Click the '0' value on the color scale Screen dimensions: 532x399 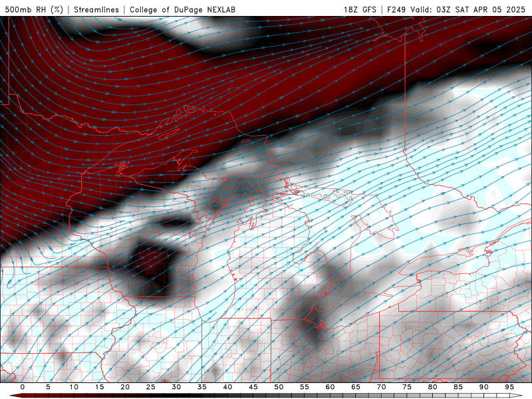(x=23, y=387)
